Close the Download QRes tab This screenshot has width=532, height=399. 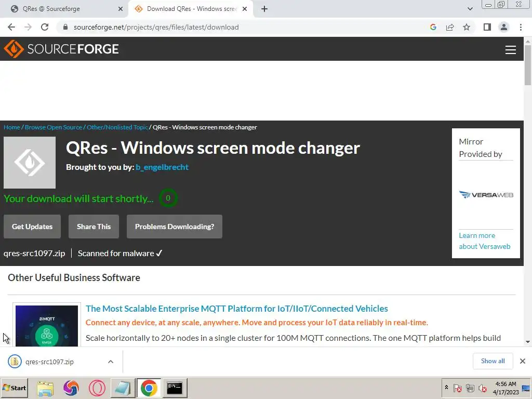click(245, 9)
